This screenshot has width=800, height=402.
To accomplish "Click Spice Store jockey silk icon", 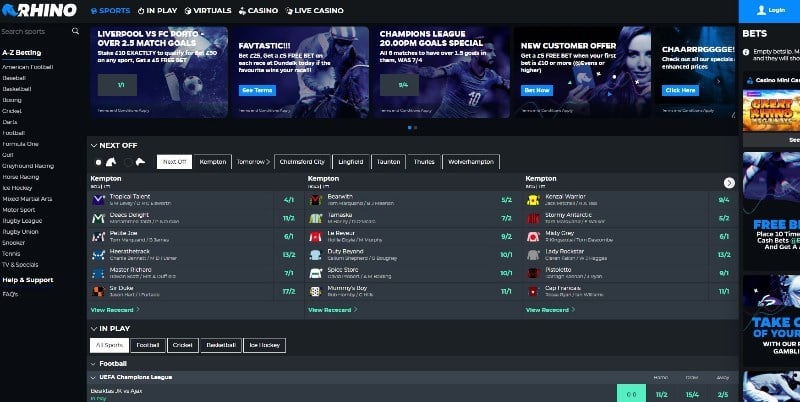I will pos(316,273).
